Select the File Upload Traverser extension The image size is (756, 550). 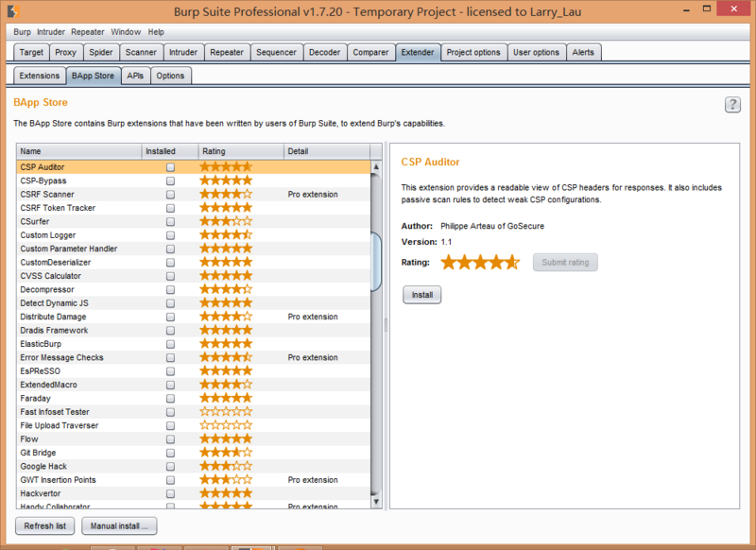(x=194, y=425)
